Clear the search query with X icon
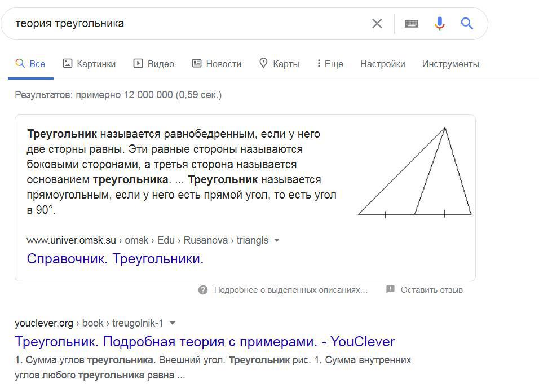The image size is (539, 392). pyautogui.click(x=377, y=24)
